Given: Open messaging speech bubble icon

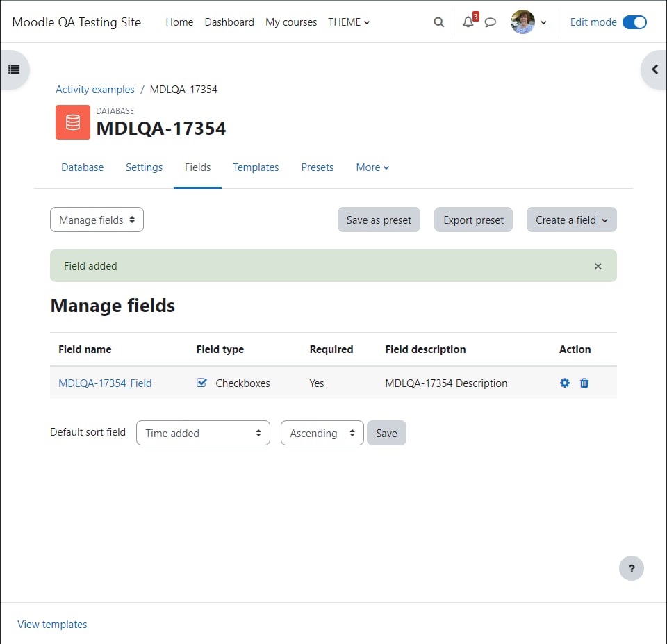Looking at the screenshot, I should tap(491, 22).
